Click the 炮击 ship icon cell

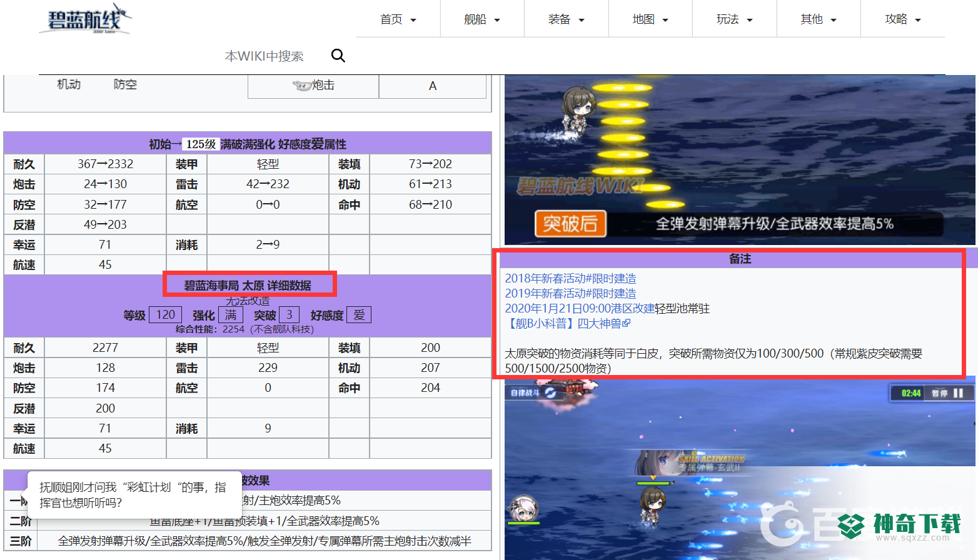[x=313, y=86]
